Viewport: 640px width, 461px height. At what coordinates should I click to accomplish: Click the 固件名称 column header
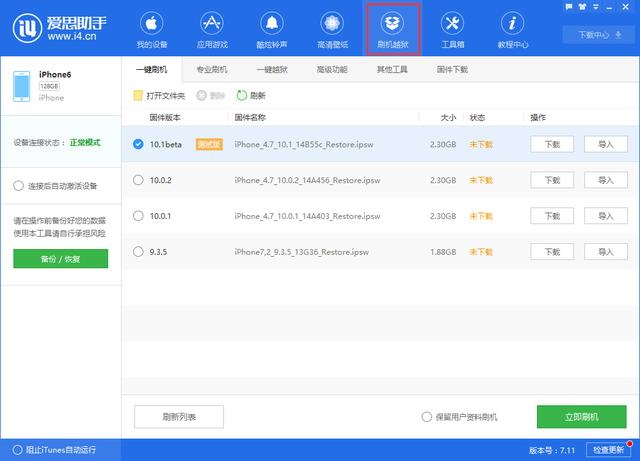(x=250, y=118)
